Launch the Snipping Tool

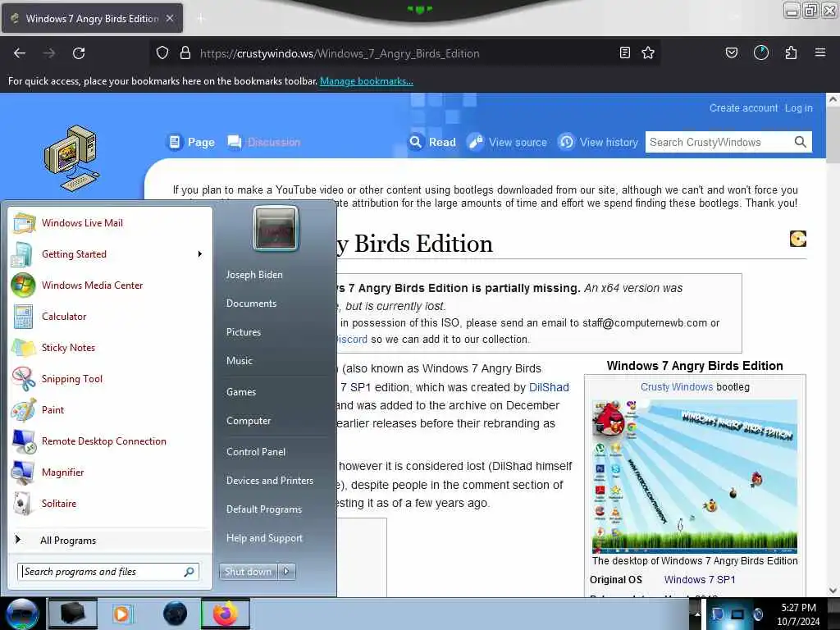tap(110, 379)
